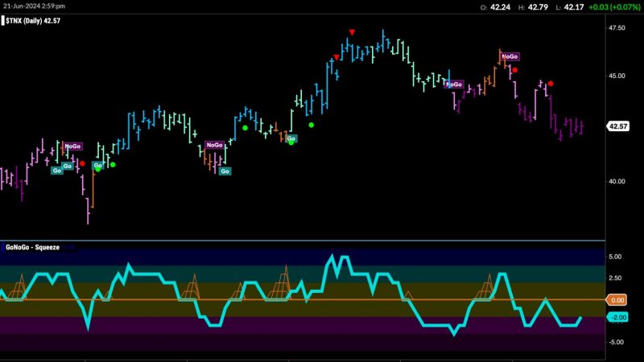Select the 21-Jun-2024 2:59:pm timestamp

point(34,6)
